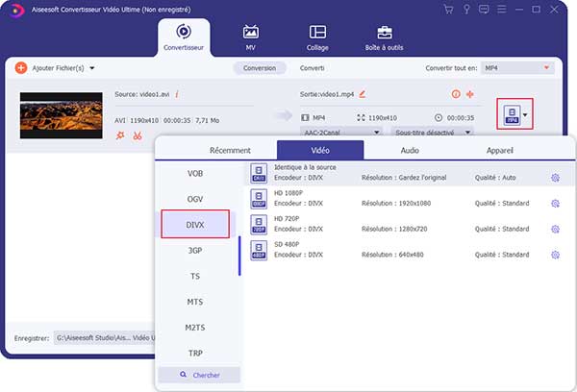Click the Converti button
The image size is (577, 392).
[x=312, y=68]
